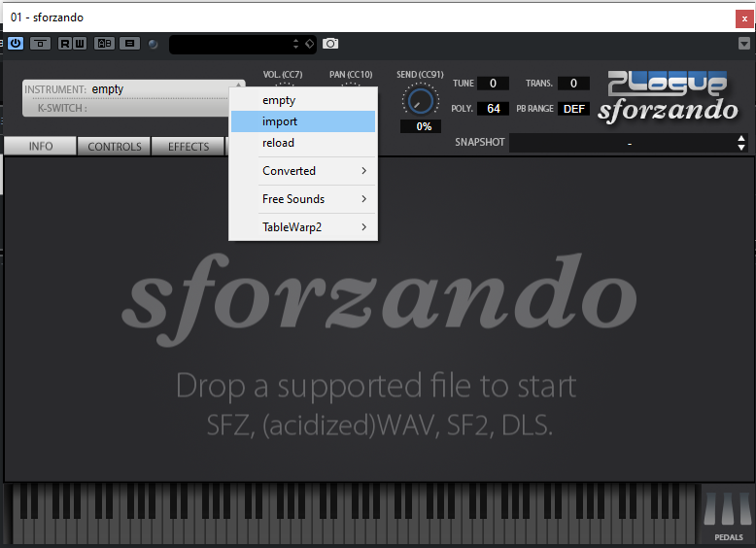Click the arrow next to TableWarp2
Screen dimensions: 756x548
tap(364, 226)
